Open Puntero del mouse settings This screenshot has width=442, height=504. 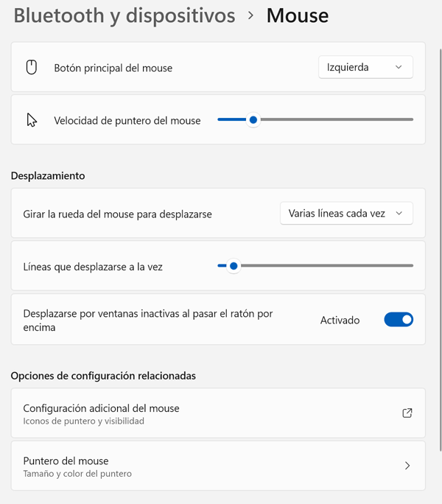[66, 461]
